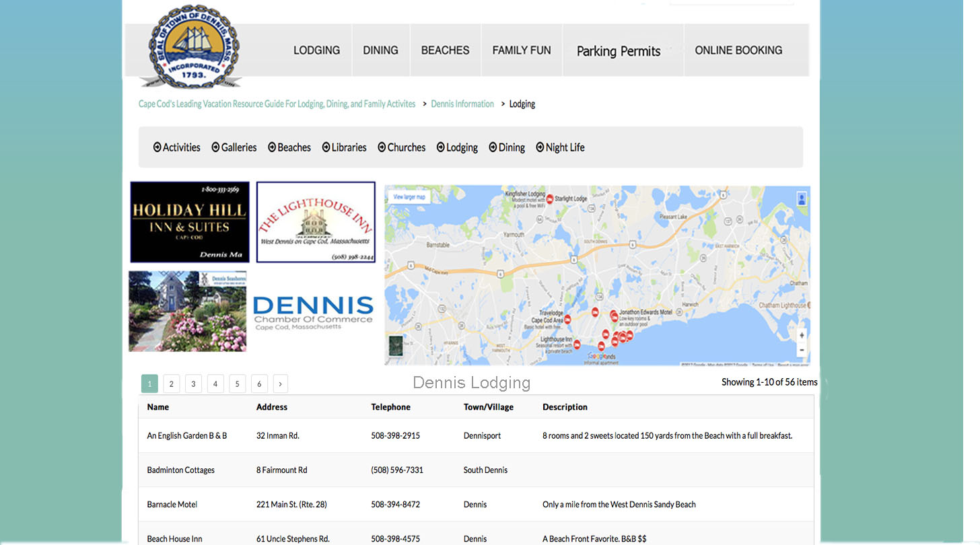Select Beaches category in gray bar
980x545 pixels.
(289, 147)
